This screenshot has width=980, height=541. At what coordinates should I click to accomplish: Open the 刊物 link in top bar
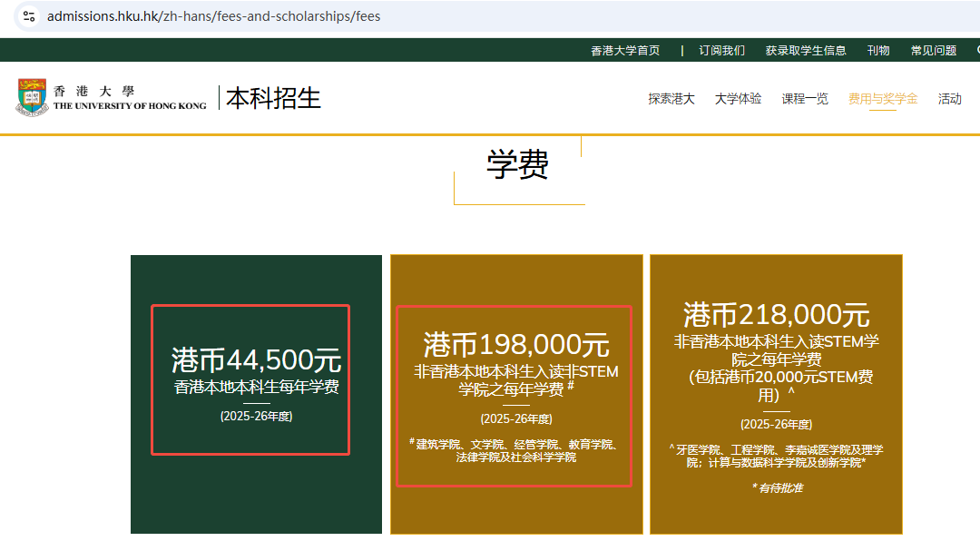point(878,51)
